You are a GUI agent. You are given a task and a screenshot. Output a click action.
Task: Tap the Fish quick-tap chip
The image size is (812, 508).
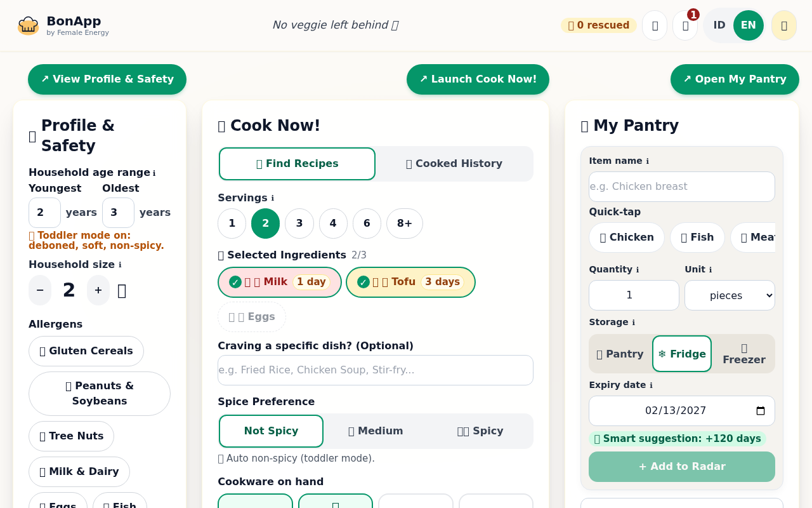pos(697,237)
